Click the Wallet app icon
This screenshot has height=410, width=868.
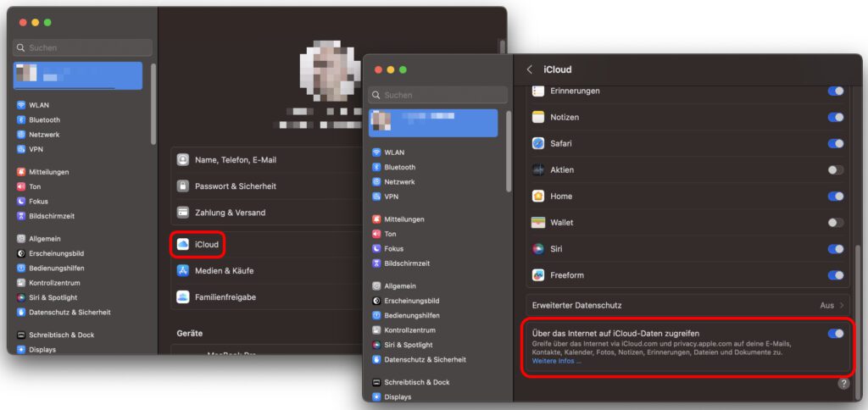pos(537,223)
